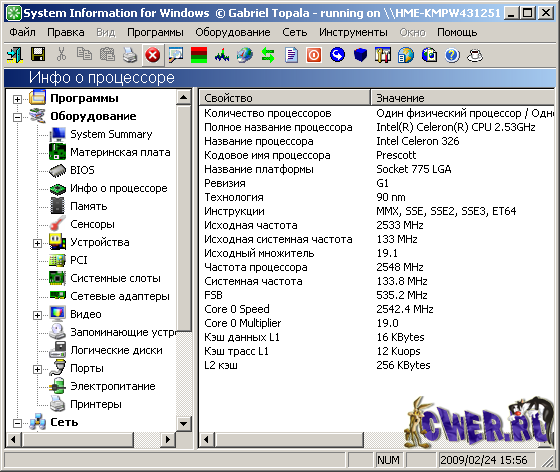Screen dimensions: 560x472
Task: Click tree panel scroll down arrow
Action: coord(184,424)
